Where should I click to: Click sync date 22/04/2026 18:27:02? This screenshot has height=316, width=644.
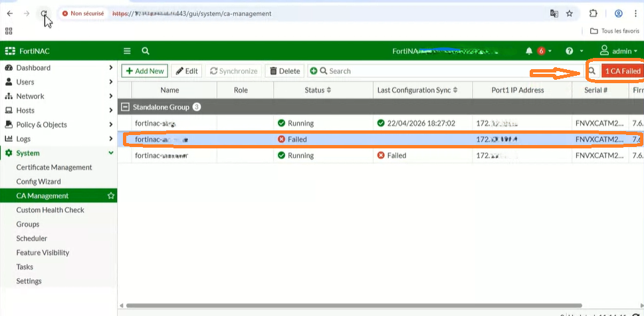tap(421, 123)
